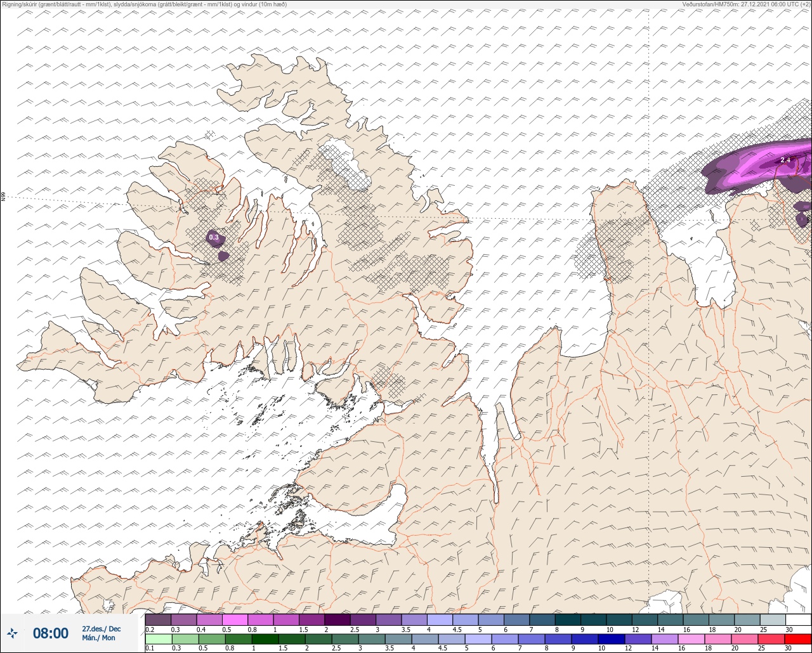Image resolution: width=812 pixels, height=653 pixels.
Task: Select the lower-row violet swatch labeled 14
Action: point(665,639)
